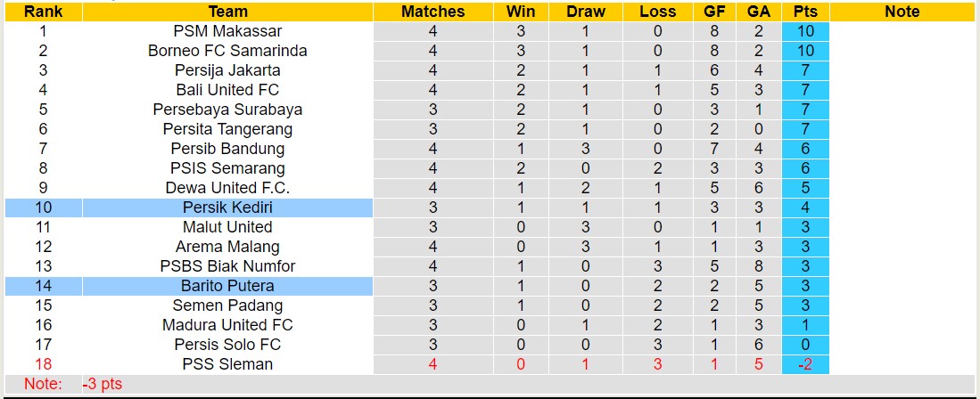This screenshot has width=980, height=399.
Task: Open PSM Makassar team link
Action: coord(227,31)
